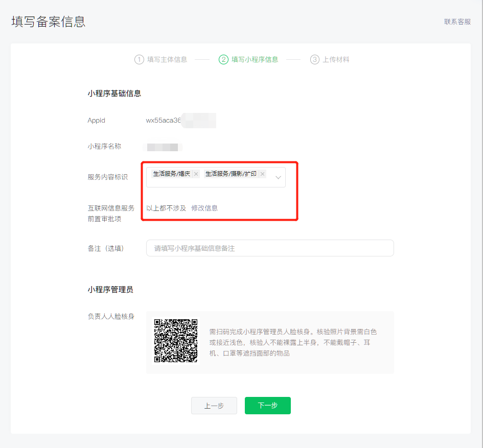Click the step 1 circle icon
The image size is (483, 448).
click(x=139, y=59)
